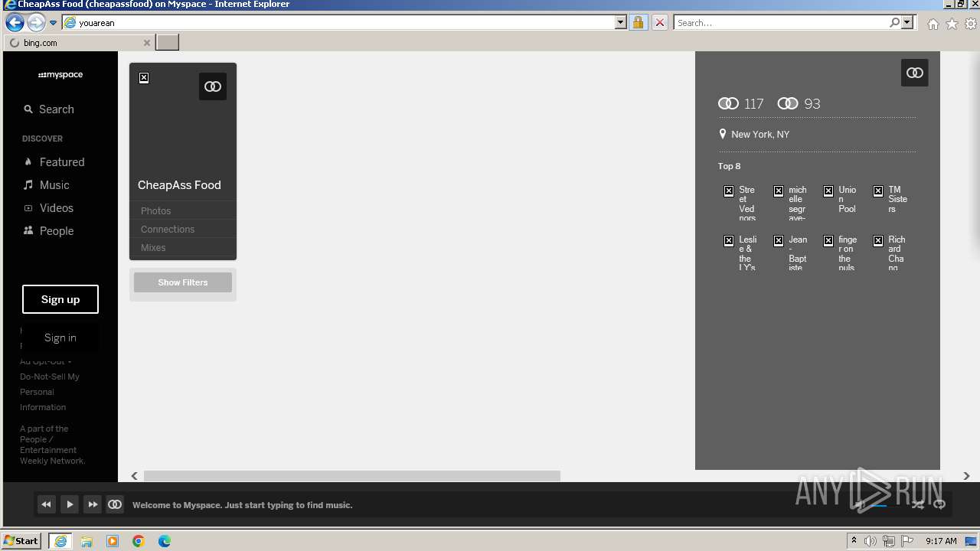Toggle shuffle in music player
Screen dimensions: 980x551
pos(917,504)
